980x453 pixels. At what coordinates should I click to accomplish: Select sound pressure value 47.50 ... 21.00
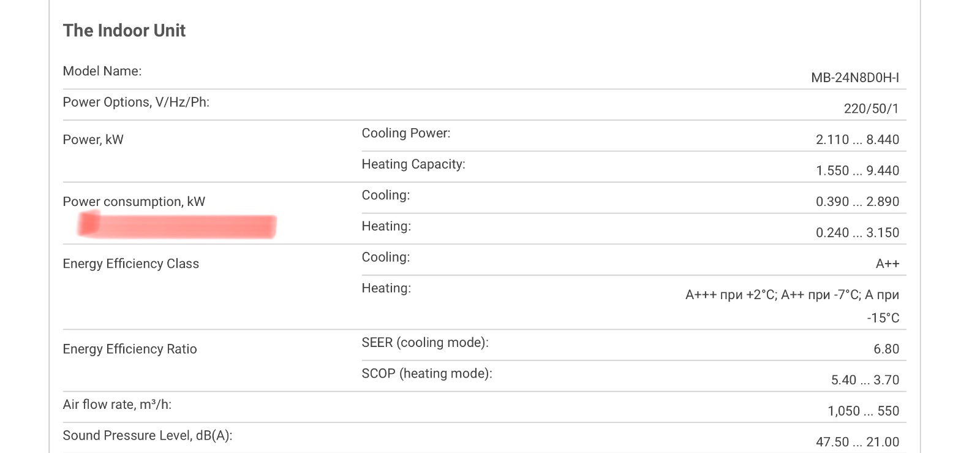(x=858, y=442)
